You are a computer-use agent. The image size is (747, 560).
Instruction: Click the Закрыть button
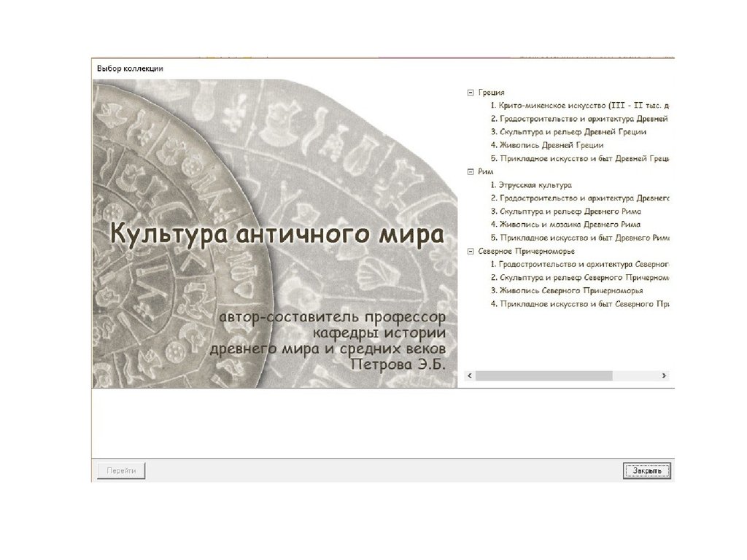click(646, 471)
